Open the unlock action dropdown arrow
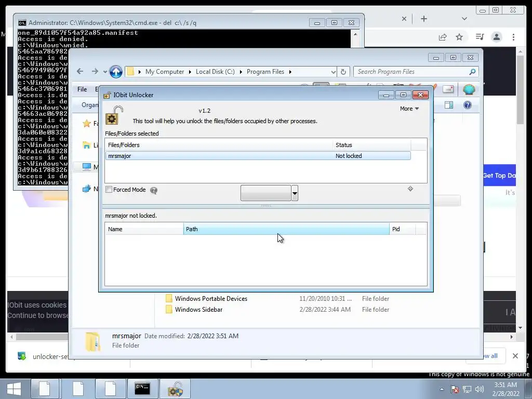The width and height of the screenshot is (532, 399). click(x=295, y=193)
